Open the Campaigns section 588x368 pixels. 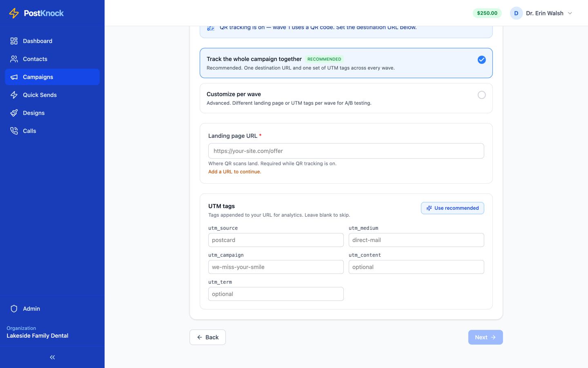point(52,77)
